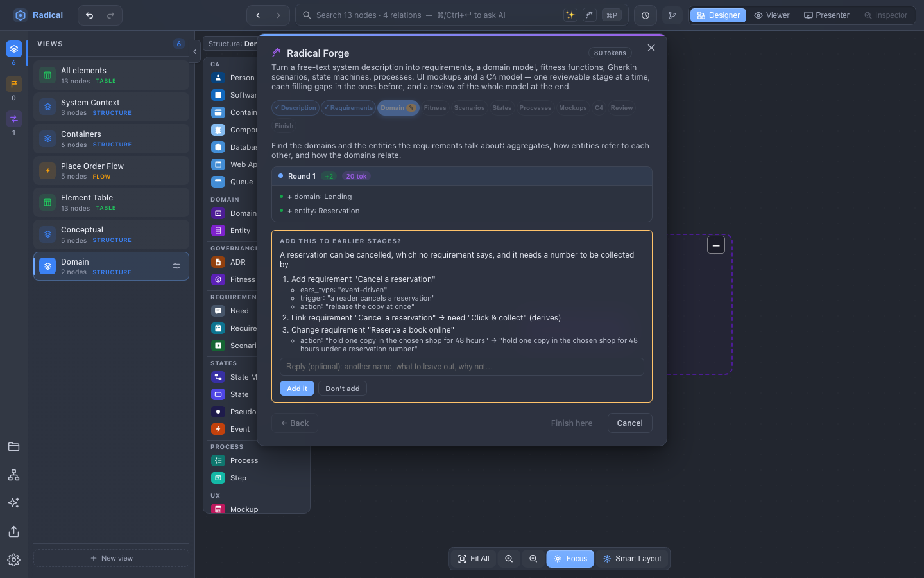Toggle Focus mode on the canvas toolbar
This screenshot has width=924, height=578.
[570, 559]
